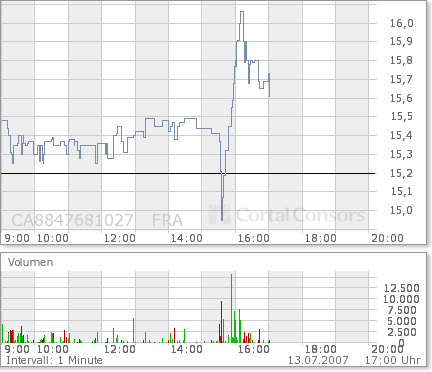Viewport: 432px width, 372px height.
Task: Click the 20:00 label under the price chart
Action: 388,238
